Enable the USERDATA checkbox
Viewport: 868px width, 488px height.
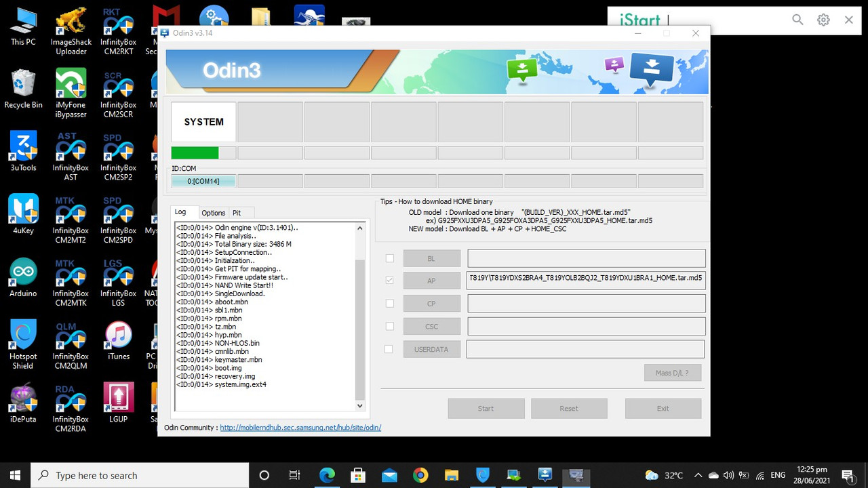(389, 349)
